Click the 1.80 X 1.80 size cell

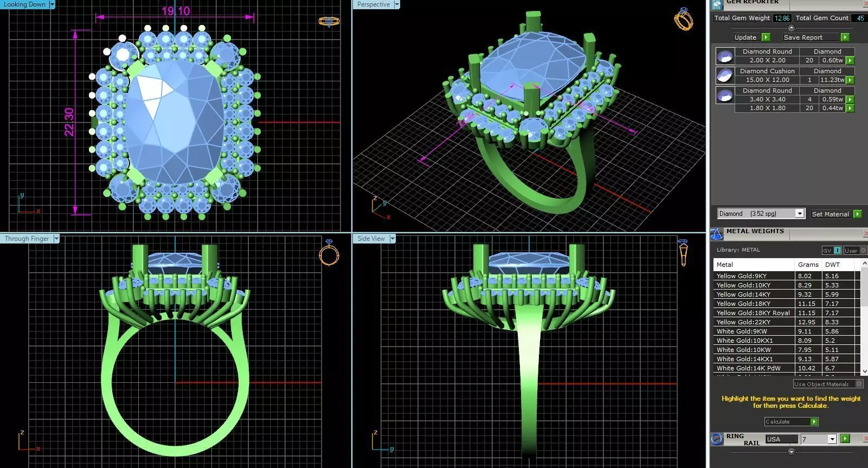tap(767, 108)
